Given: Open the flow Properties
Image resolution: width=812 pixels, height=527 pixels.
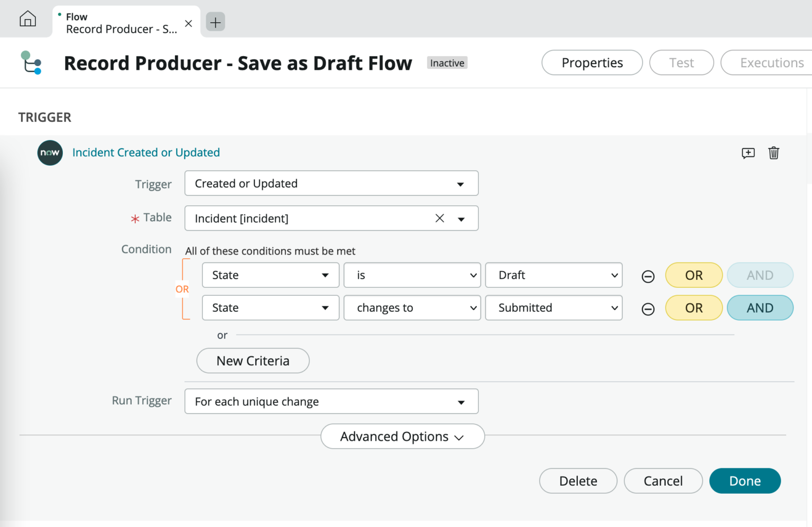Looking at the screenshot, I should click(x=592, y=63).
